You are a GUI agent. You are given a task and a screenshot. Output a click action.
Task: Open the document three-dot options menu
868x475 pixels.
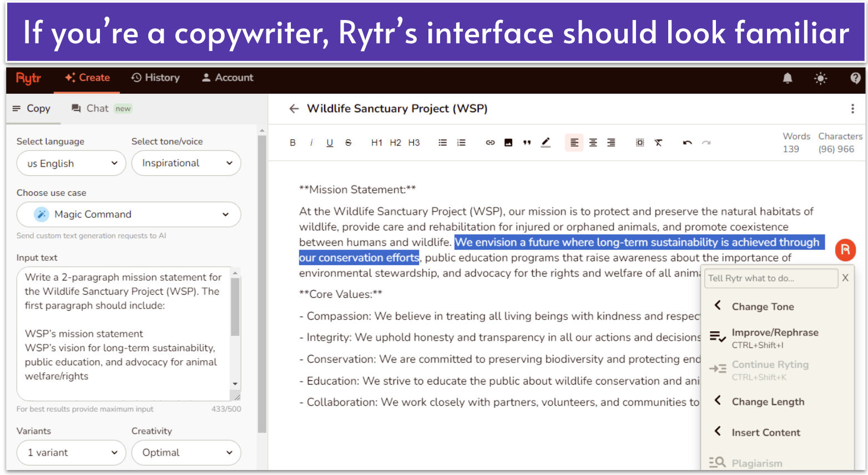click(852, 109)
